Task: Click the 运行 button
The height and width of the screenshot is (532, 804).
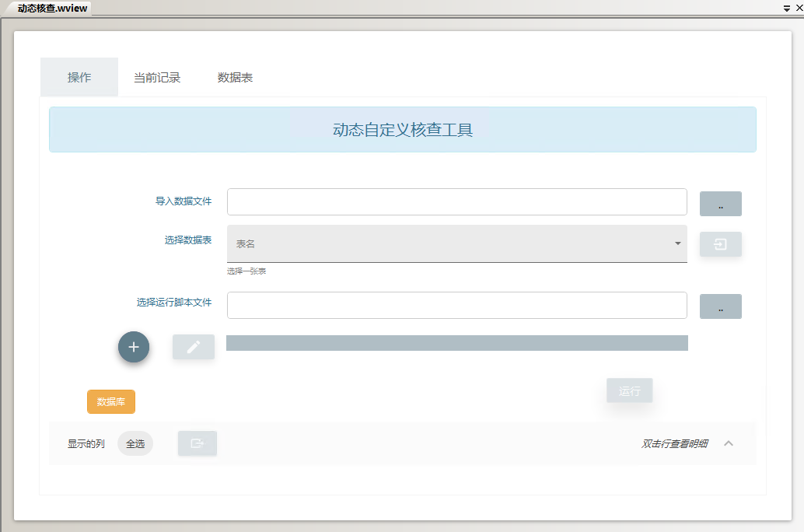Action: tap(629, 391)
